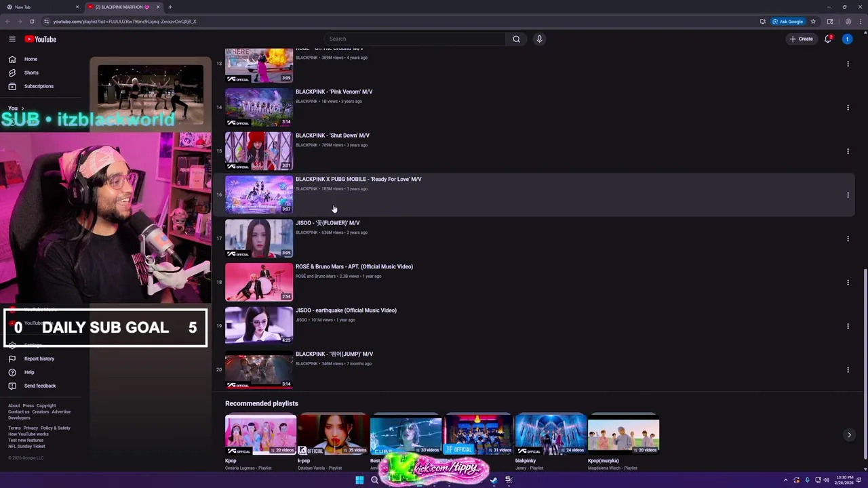Expand the You section in the sidebar
The image size is (868, 488).
coord(16,108)
